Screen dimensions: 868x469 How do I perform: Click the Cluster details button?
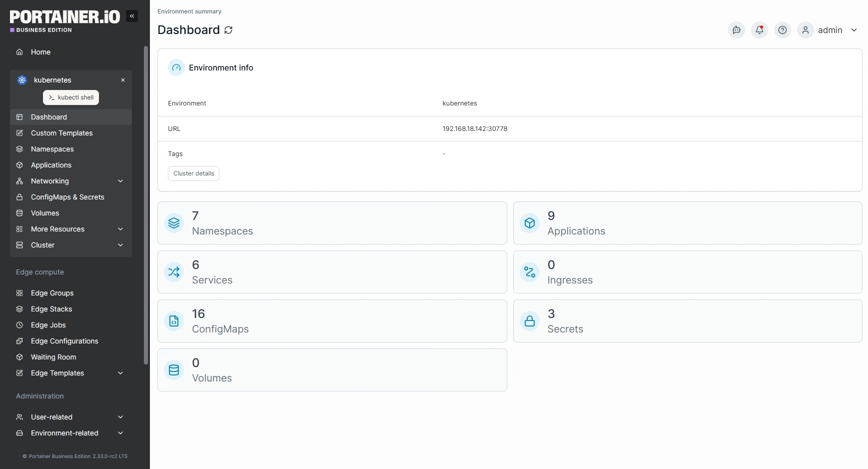[x=193, y=173]
